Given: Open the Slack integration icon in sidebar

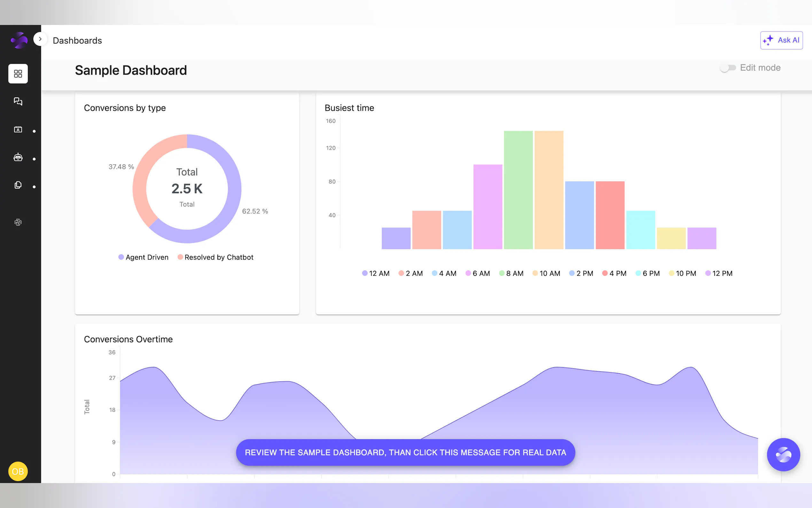Looking at the screenshot, I should [x=18, y=222].
